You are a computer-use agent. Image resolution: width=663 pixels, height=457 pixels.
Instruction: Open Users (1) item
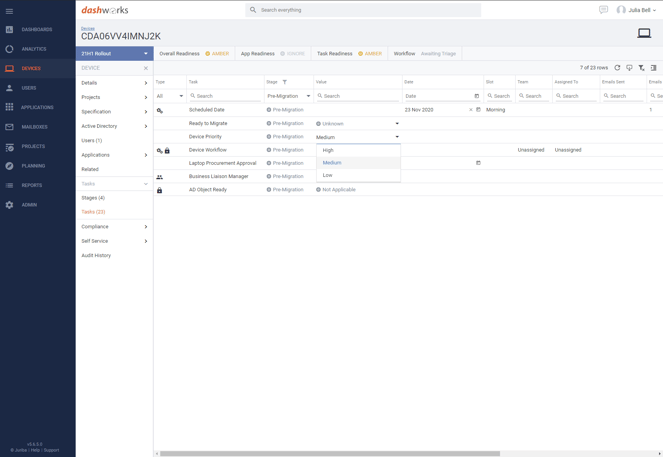pyautogui.click(x=92, y=140)
